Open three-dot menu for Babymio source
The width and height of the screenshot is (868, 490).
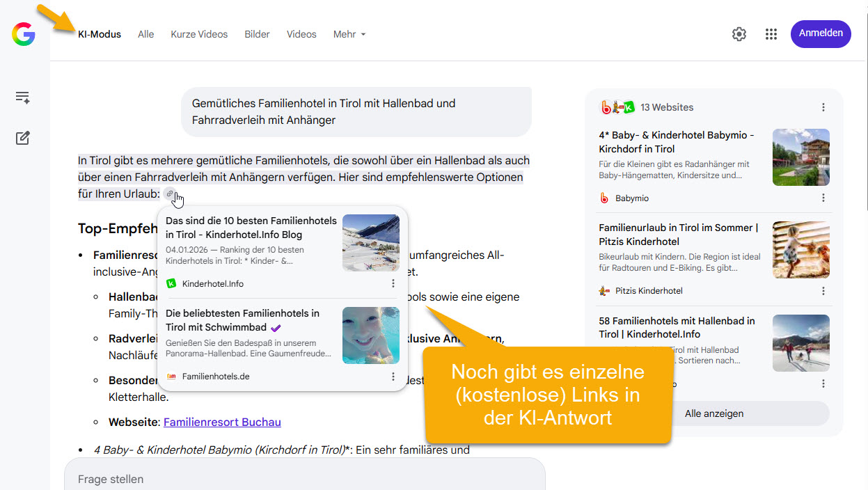click(823, 198)
